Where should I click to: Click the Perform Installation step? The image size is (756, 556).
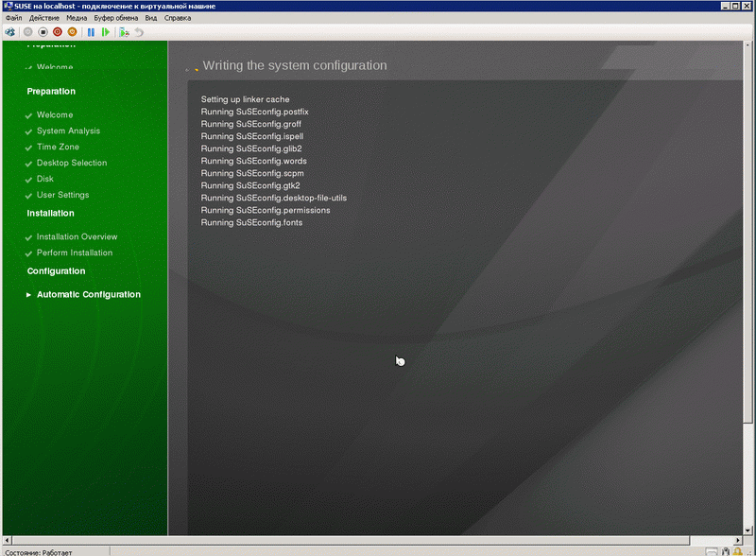[75, 252]
